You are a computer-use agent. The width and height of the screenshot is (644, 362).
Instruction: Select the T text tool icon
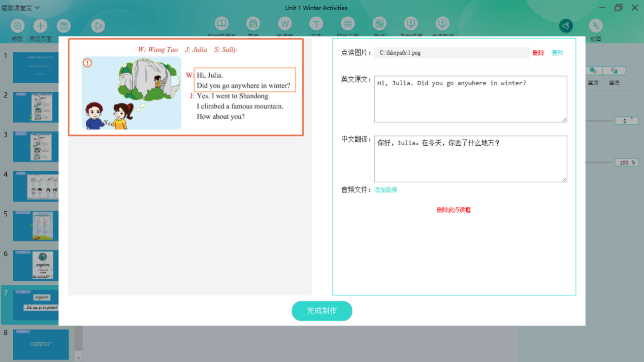316,24
